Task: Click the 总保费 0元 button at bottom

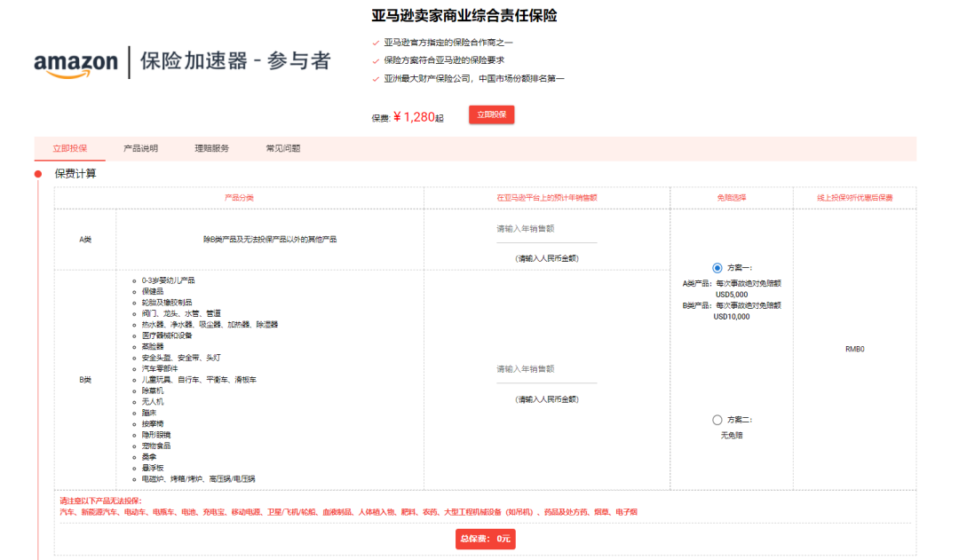Action: tap(485, 539)
